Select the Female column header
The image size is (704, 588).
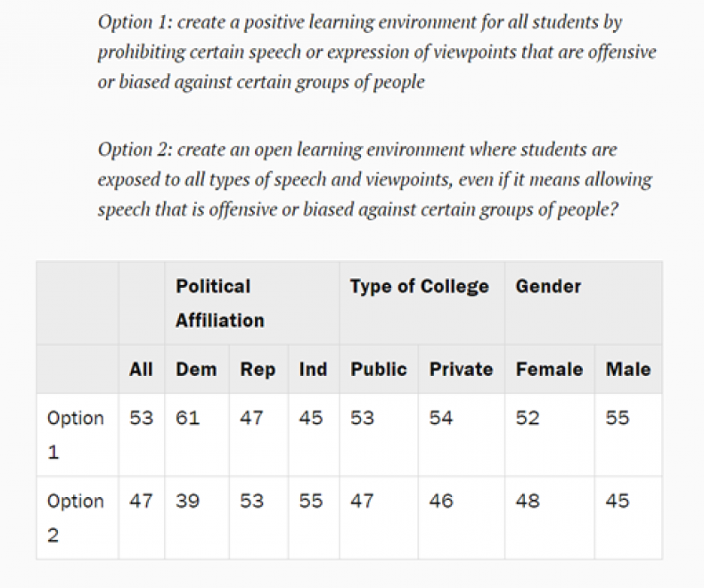(550, 370)
